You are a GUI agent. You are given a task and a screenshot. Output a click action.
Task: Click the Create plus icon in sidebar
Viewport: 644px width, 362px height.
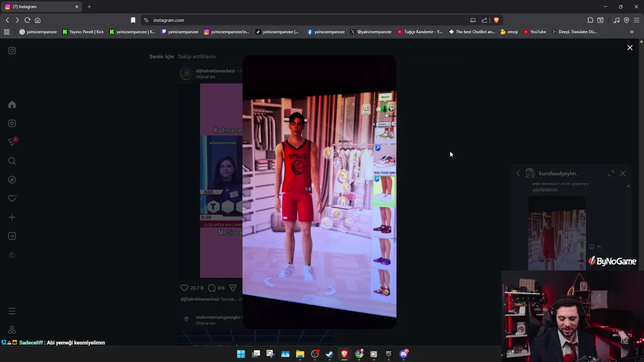click(x=12, y=217)
